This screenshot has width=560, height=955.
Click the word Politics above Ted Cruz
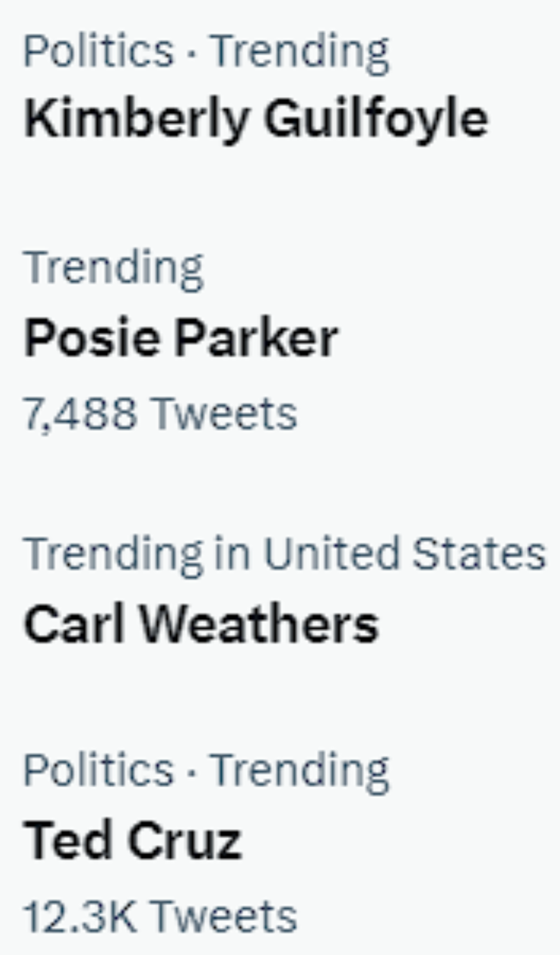(x=98, y=770)
